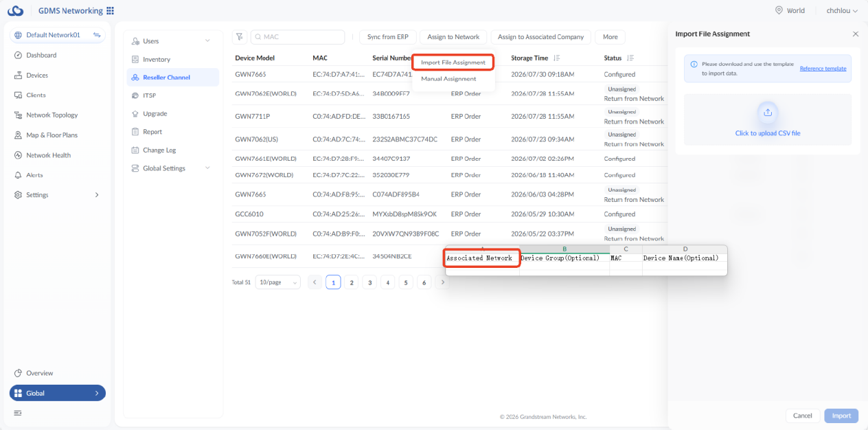Image resolution: width=868 pixels, height=430 pixels.
Task: Click the Import button
Action: tap(841, 416)
